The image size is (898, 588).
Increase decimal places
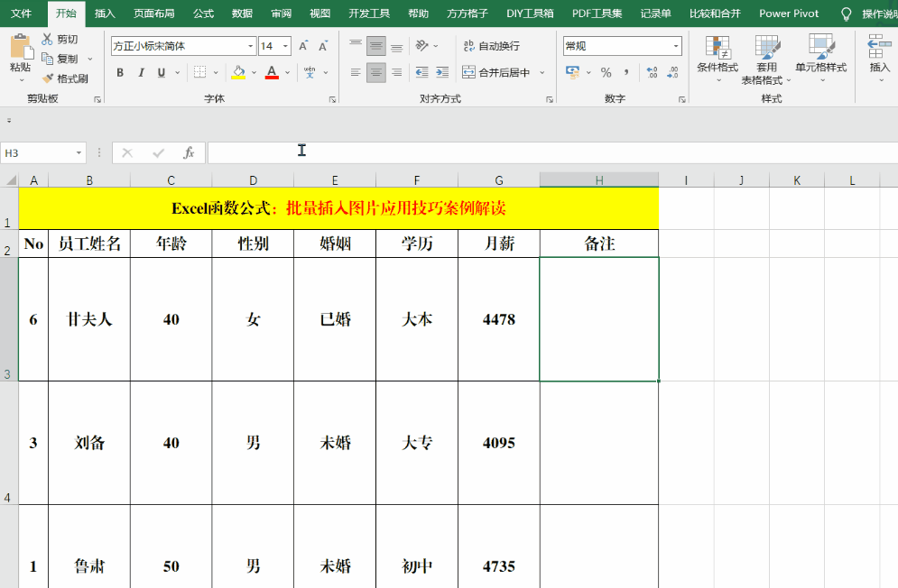point(652,72)
